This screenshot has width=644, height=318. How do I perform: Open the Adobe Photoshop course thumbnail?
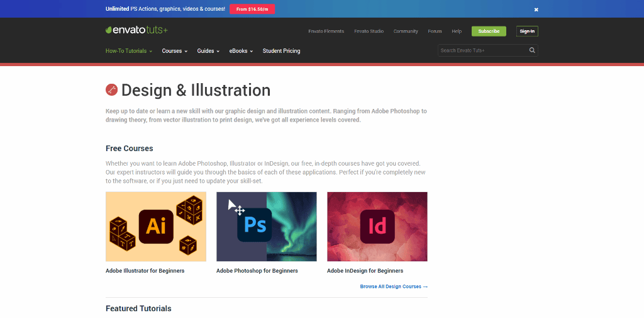[x=267, y=227]
